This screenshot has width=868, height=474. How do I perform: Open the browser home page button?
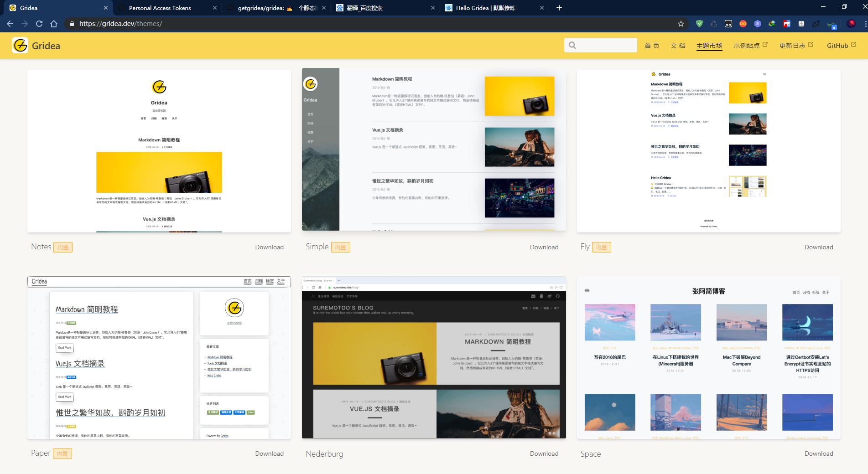click(x=54, y=24)
